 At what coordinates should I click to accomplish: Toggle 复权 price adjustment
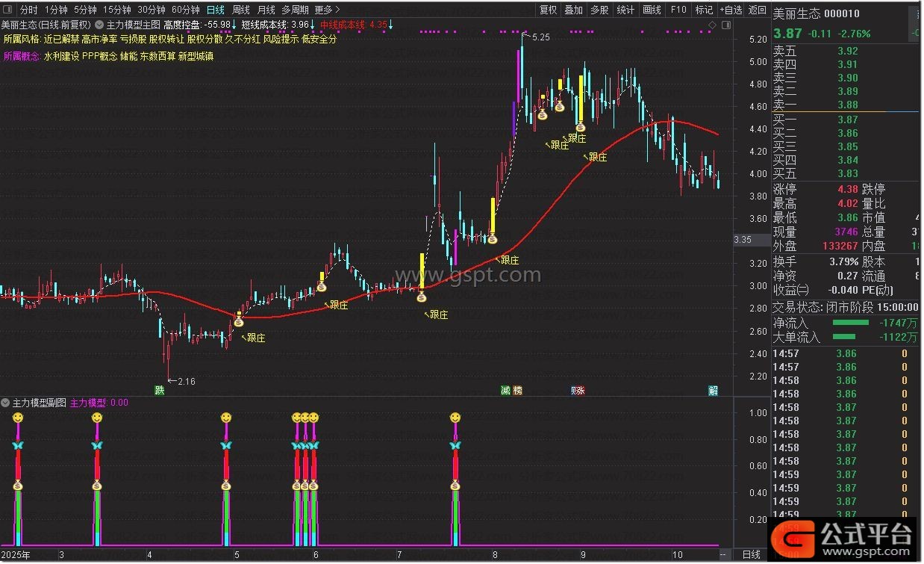point(548,10)
